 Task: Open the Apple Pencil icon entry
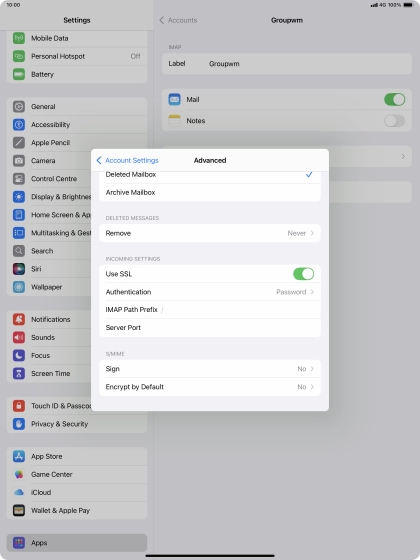click(19, 142)
